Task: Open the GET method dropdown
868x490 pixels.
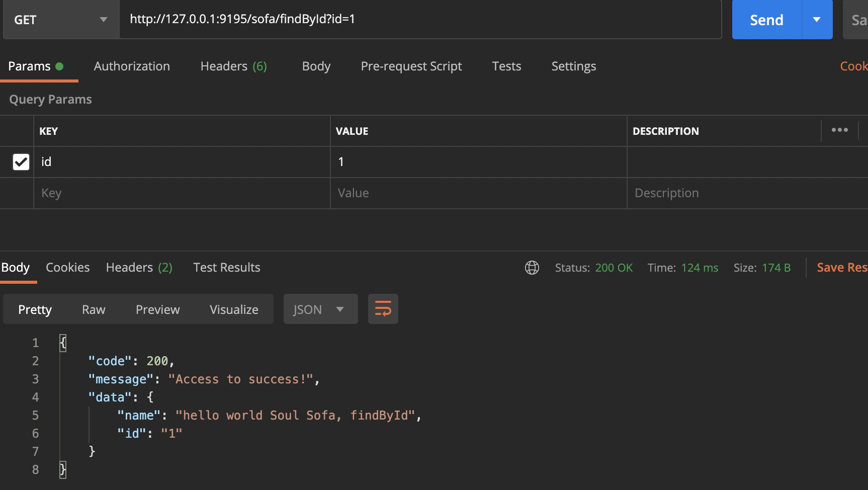Action: [60, 20]
